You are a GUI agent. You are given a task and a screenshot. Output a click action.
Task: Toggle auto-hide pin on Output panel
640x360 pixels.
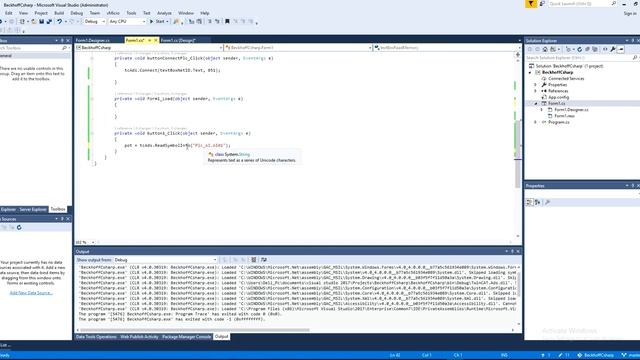(x=512, y=251)
